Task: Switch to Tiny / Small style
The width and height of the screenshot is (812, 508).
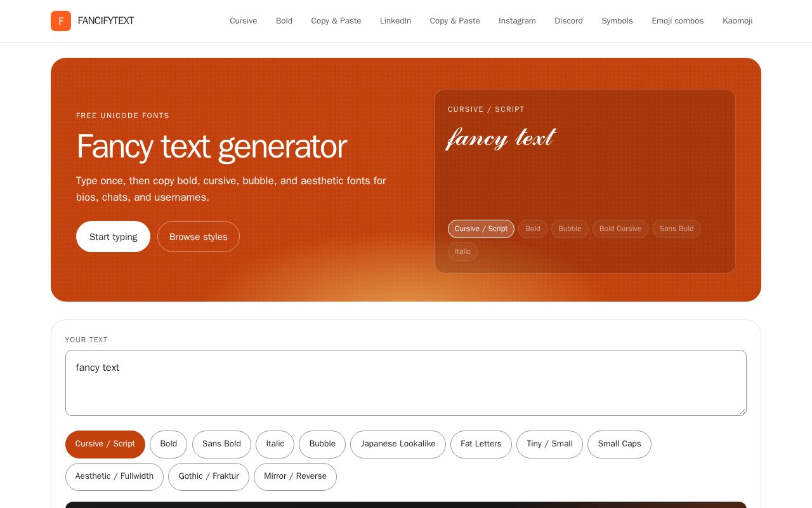Action: (549, 444)
